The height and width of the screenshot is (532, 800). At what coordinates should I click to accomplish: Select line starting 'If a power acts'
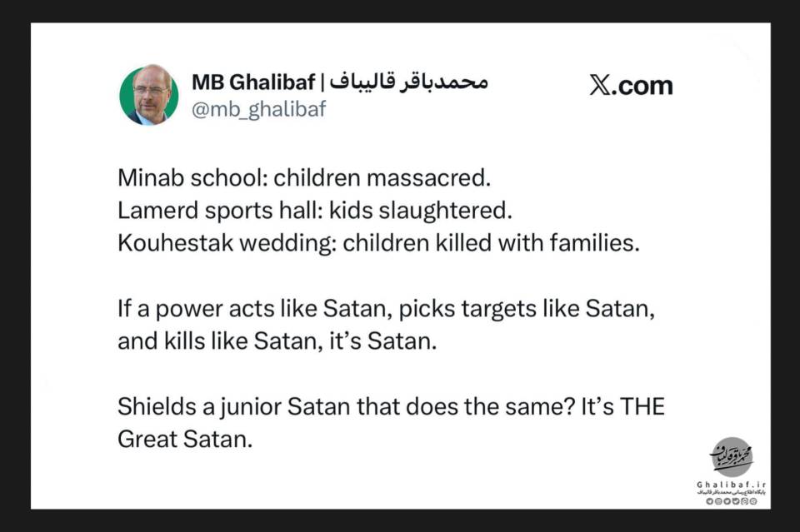(x=386, y=309)
